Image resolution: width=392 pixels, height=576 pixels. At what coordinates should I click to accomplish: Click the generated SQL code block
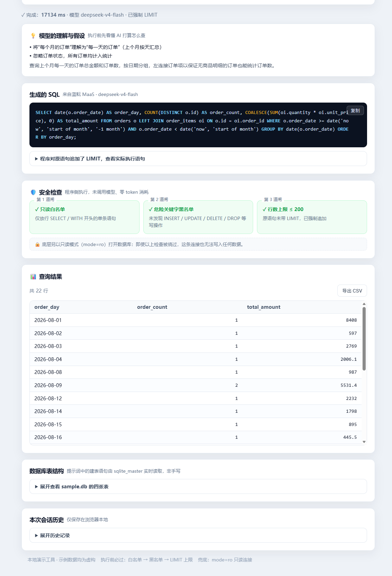tap(198, 125)
